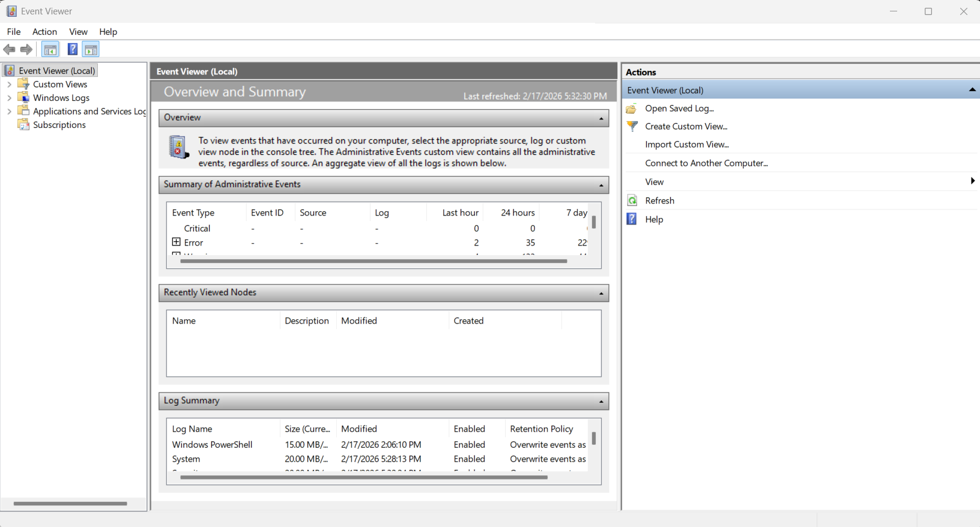Open the Action menu

(44, 32)
